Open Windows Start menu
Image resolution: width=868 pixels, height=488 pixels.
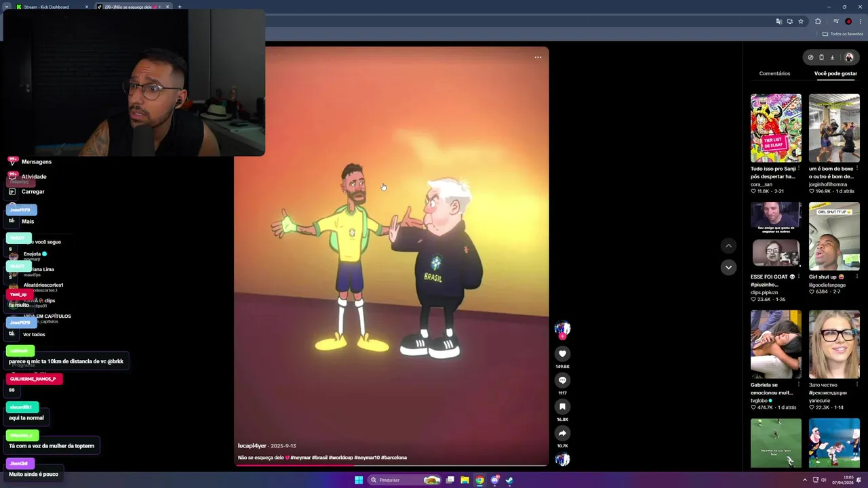pyautogui.click(x=359, y=480)
